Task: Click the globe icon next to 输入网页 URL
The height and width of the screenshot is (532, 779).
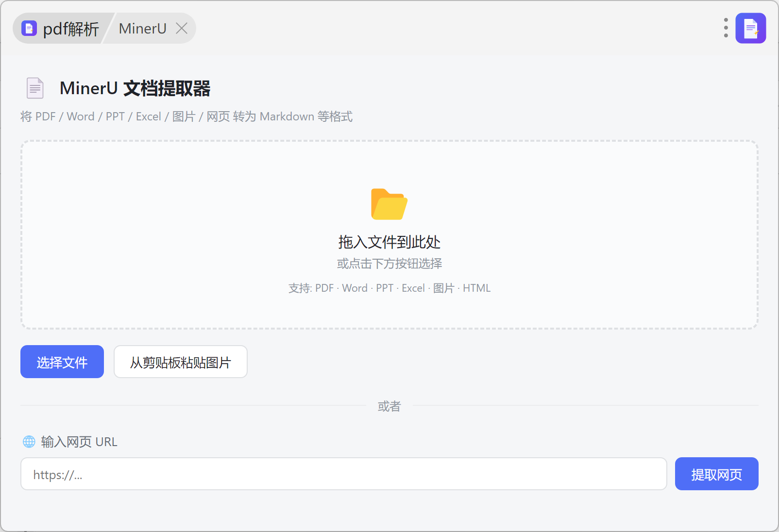Action: click(29, 442)
